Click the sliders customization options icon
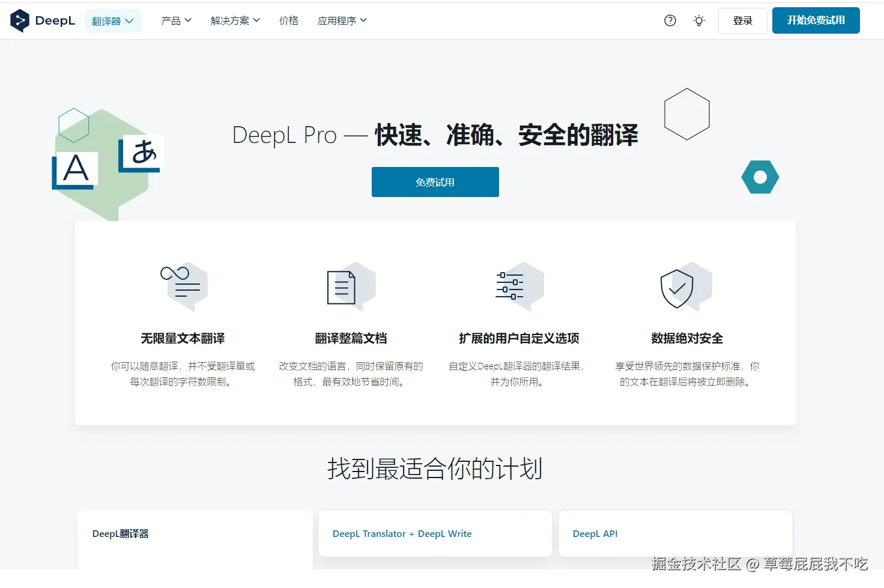Image resolution: width=884 pixels, height=588 pixels. [519, 286]
